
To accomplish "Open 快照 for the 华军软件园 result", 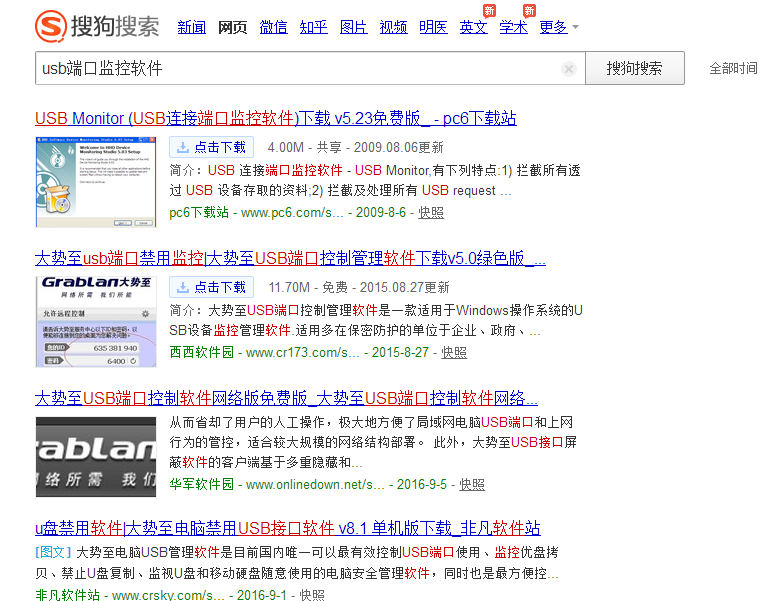I will [x=472, y=485].
